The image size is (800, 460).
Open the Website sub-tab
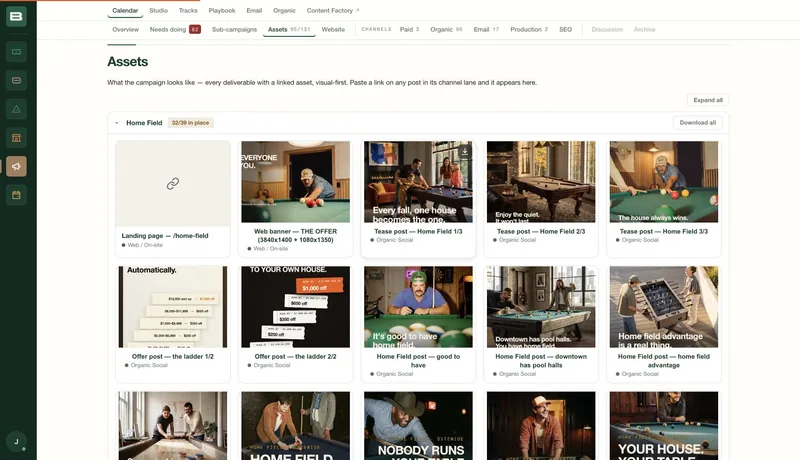click(x=333, y=30)
